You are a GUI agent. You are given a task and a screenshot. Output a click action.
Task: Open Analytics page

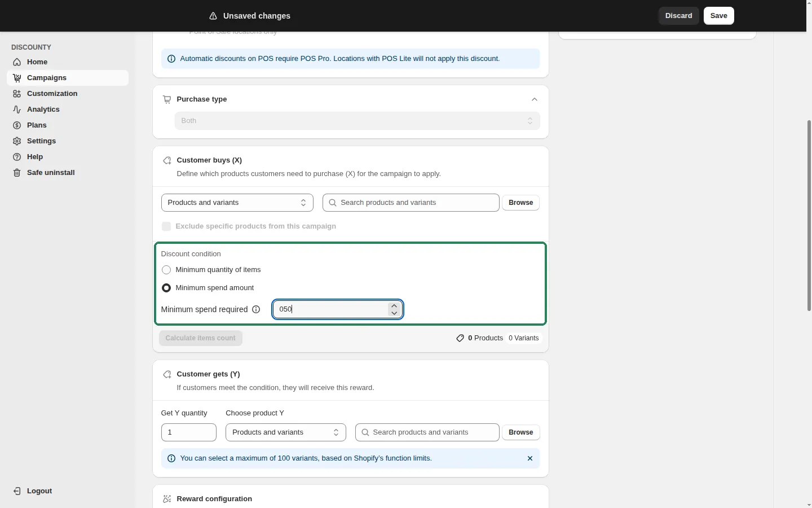(68, 110)
